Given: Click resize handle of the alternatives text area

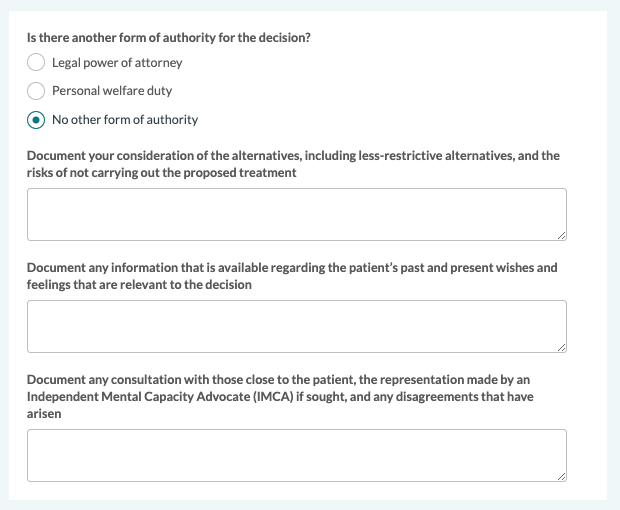Looking at the screenshot, I should 561,235.
